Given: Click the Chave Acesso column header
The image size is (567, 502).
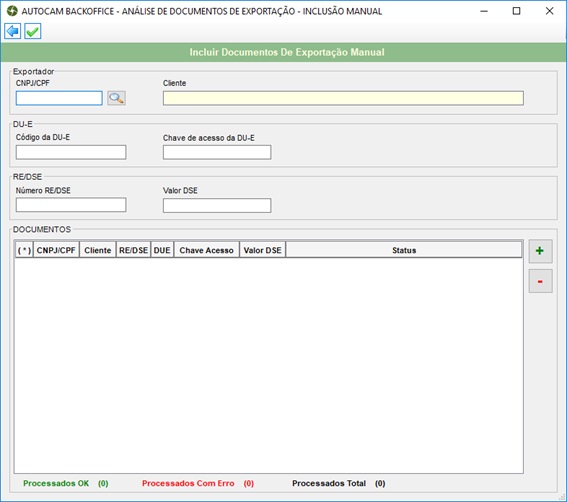Looking at the screenshot, I should click(x=206, y=250).
